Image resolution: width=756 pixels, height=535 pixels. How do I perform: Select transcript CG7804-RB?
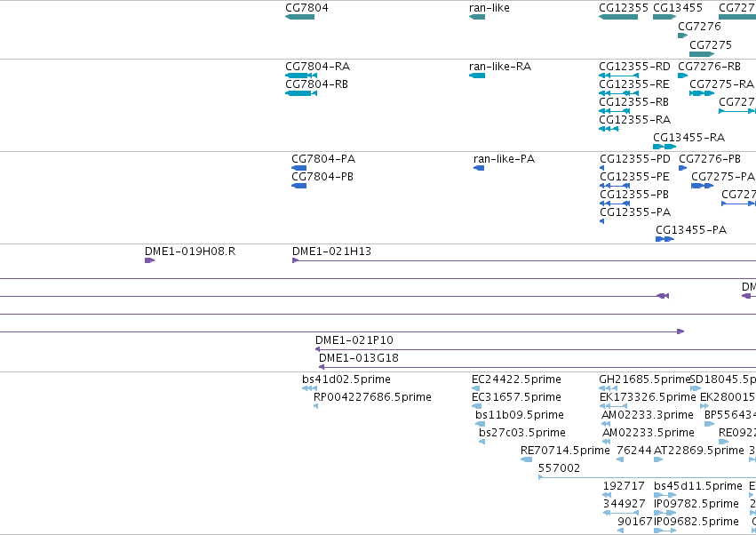(x=316, y=84)
